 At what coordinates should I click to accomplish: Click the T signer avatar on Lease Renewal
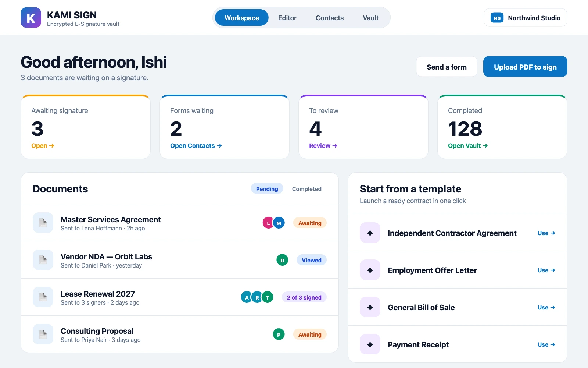coord(268,297)
